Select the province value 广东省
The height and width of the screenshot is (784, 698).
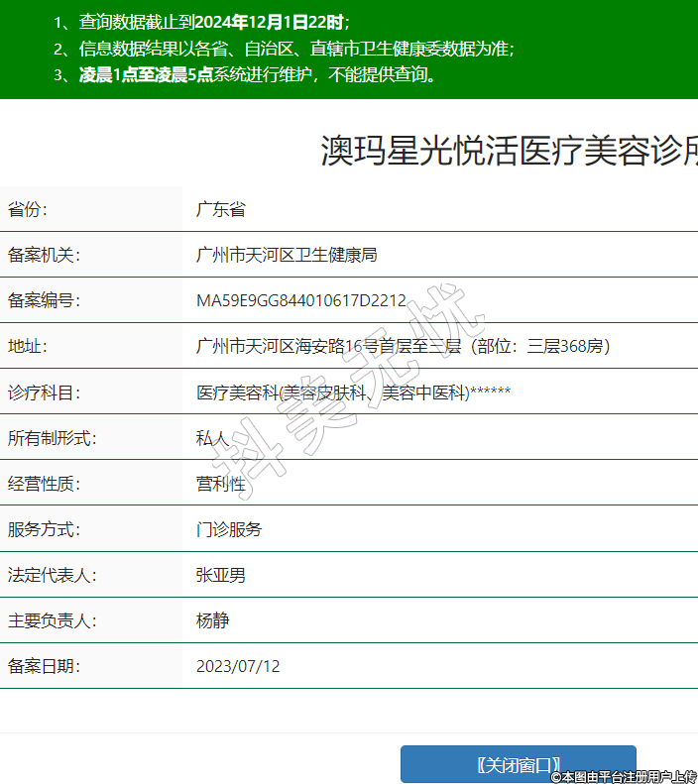click(220, 209)
